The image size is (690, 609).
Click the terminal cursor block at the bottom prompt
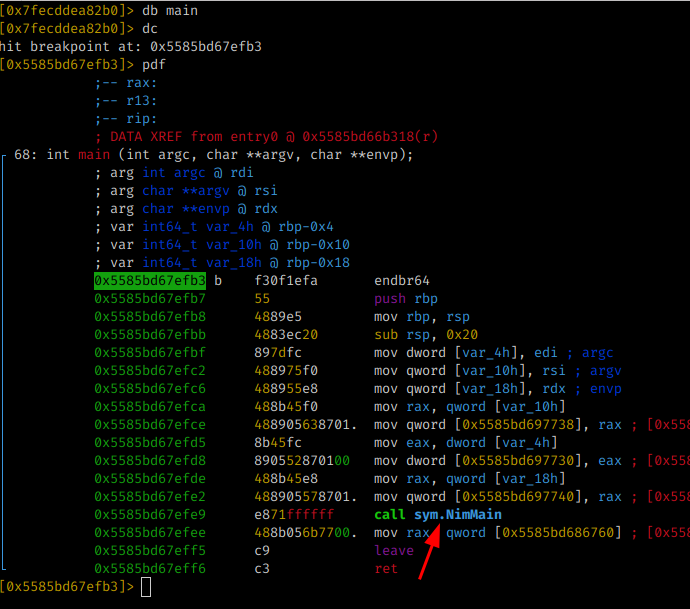(x=147, y=587)
